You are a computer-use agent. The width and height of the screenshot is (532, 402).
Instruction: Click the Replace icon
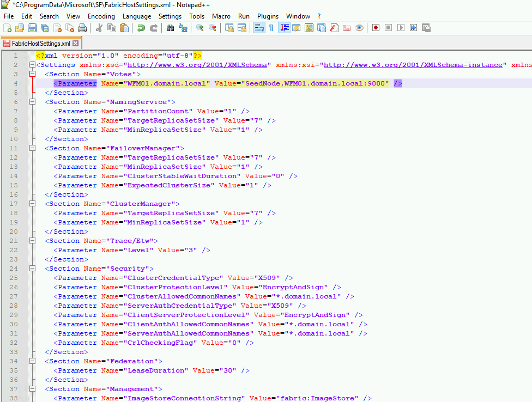(183, 28)
